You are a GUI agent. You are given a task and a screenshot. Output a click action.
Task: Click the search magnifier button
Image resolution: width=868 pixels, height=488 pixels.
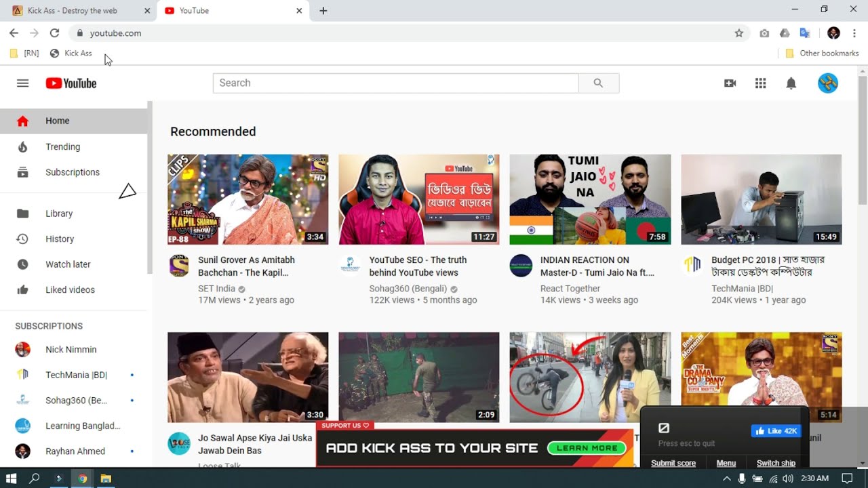[x=598, y=83]
